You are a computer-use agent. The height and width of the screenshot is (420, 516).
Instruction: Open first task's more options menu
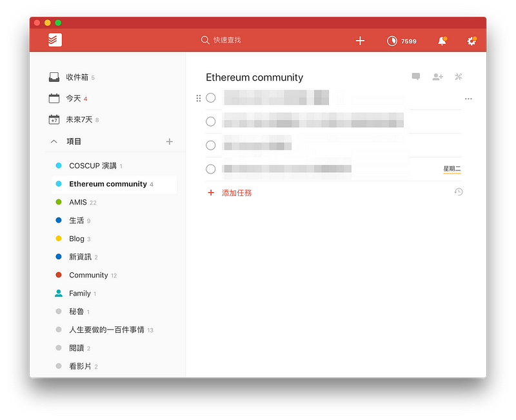tap(468, 99)
